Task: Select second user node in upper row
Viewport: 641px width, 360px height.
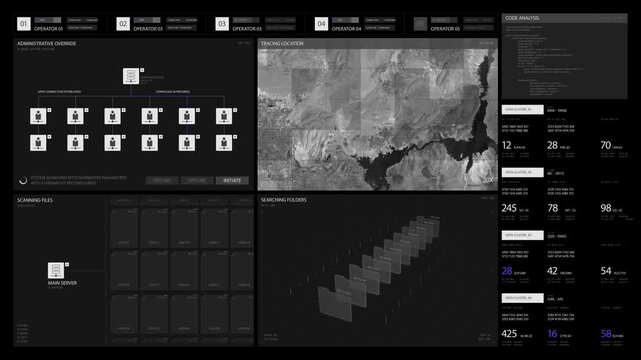Action: point(75,116)
